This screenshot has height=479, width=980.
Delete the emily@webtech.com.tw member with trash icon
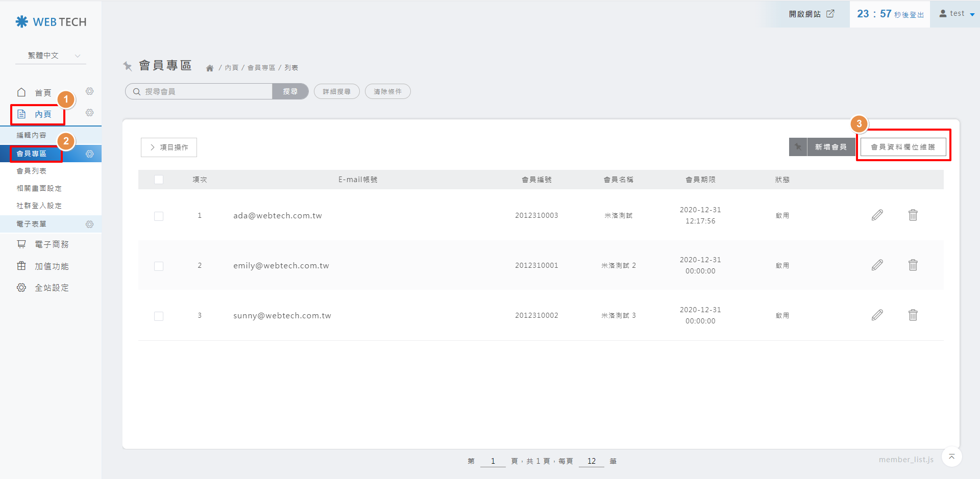click(913, 265)
